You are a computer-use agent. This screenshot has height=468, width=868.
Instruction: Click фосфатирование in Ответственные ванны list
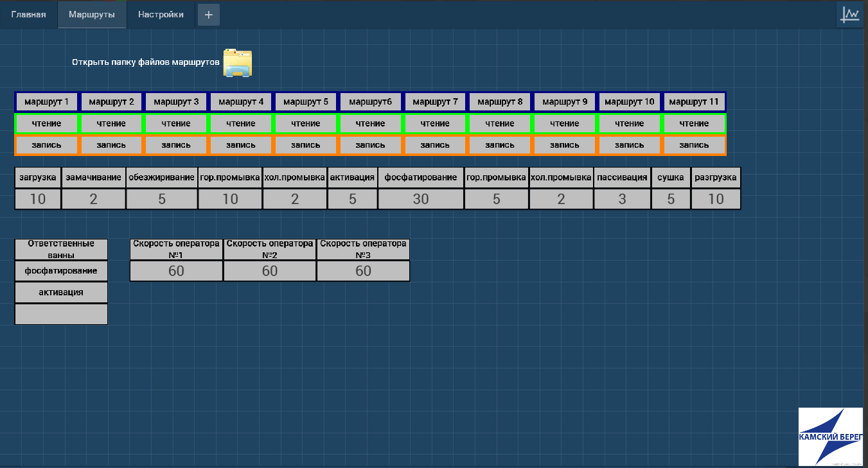61,271
